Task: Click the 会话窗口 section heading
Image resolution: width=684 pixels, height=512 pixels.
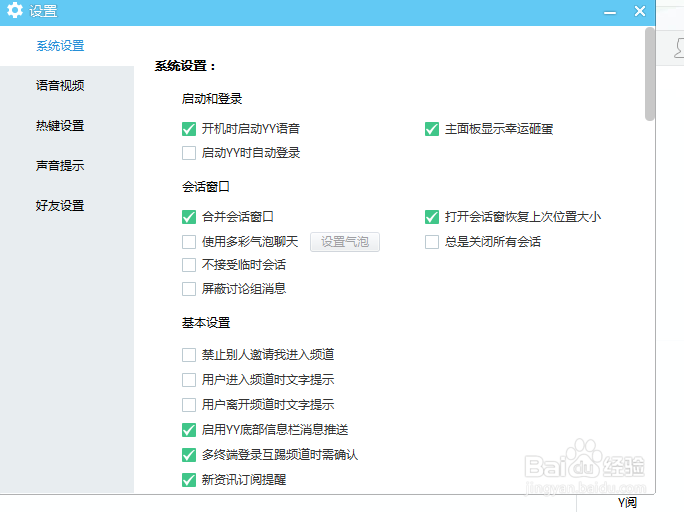Action: [x=206, y=187]
